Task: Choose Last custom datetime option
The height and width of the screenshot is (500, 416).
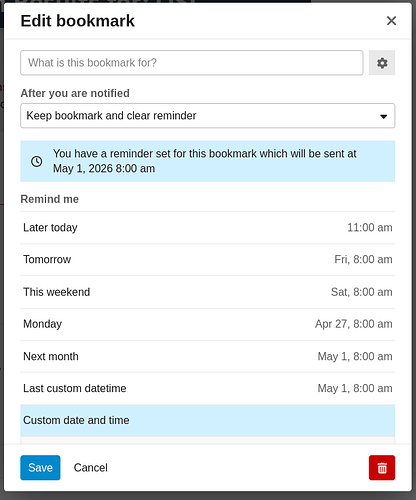Action: tap(208, 388)
